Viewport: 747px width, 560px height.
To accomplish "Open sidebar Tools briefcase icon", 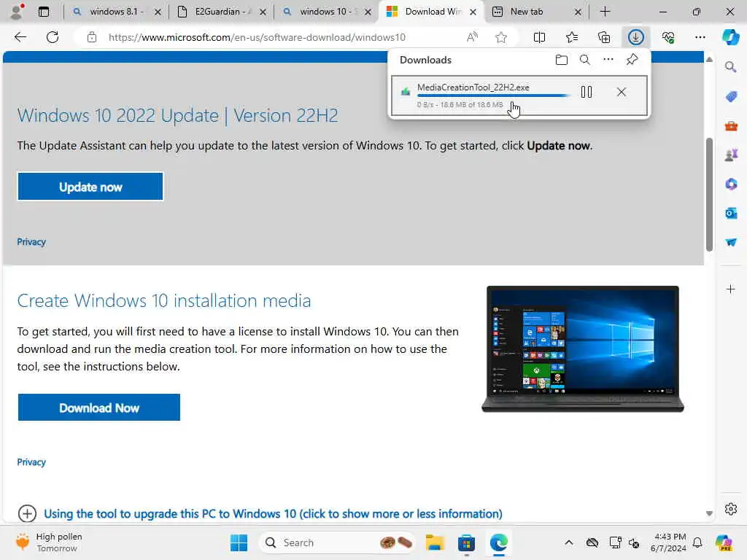I will 730,126.
